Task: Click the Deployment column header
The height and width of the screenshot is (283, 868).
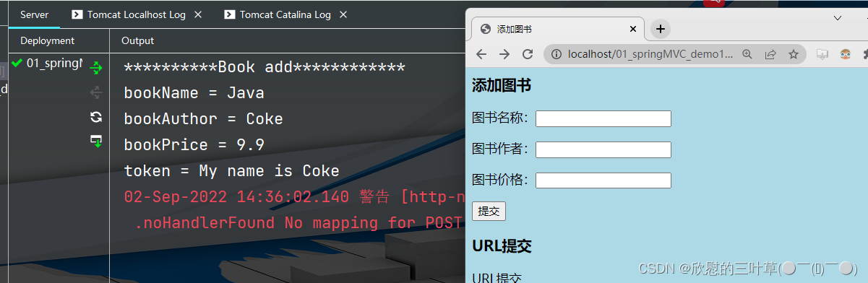Action: click(47, 40)
